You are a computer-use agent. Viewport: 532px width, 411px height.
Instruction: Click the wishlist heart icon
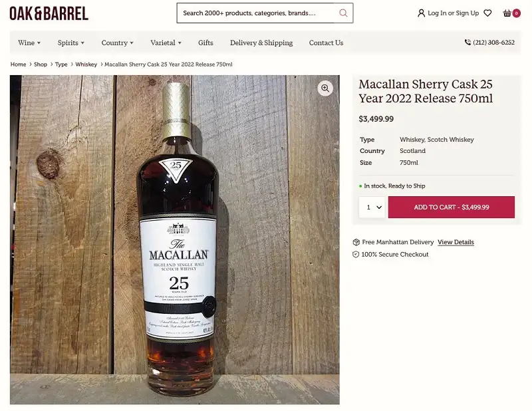(487, 13)
